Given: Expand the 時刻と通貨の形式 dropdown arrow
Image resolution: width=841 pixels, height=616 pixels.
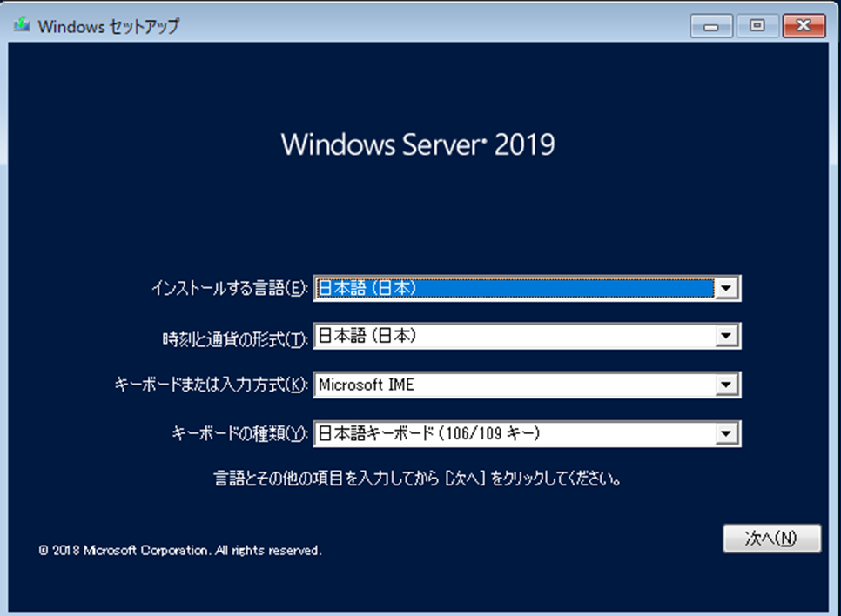Looking at the screenshot, I should [727, 337].
